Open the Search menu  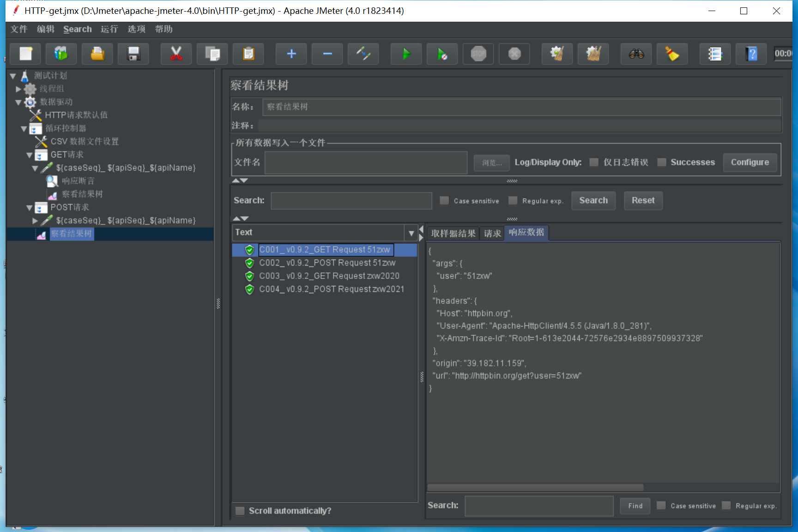click(x=78, y=29)
